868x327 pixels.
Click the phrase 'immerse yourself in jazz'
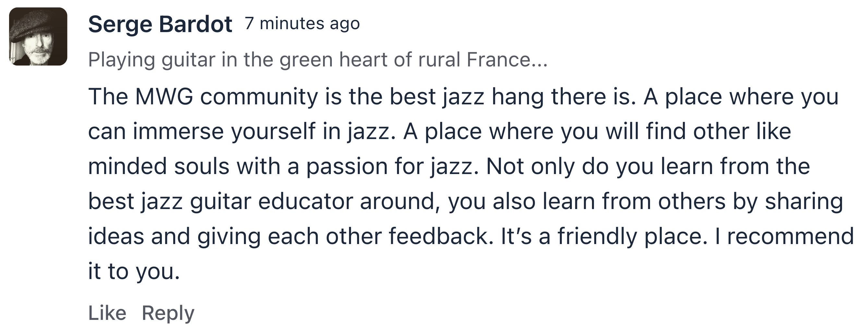(261, 132)
